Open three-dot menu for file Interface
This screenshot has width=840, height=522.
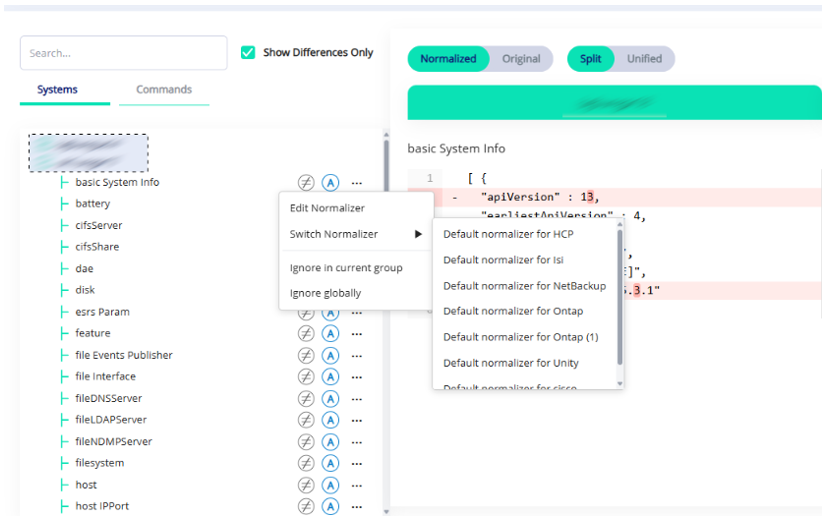pyautogui.click(x=357, y=377)
